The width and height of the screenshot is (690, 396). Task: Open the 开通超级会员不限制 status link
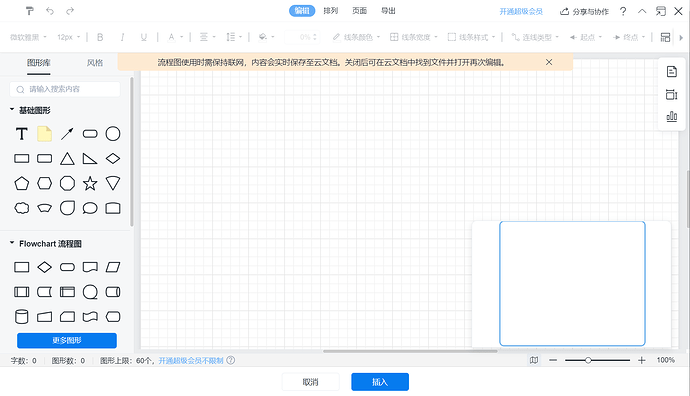click(191, 360)
